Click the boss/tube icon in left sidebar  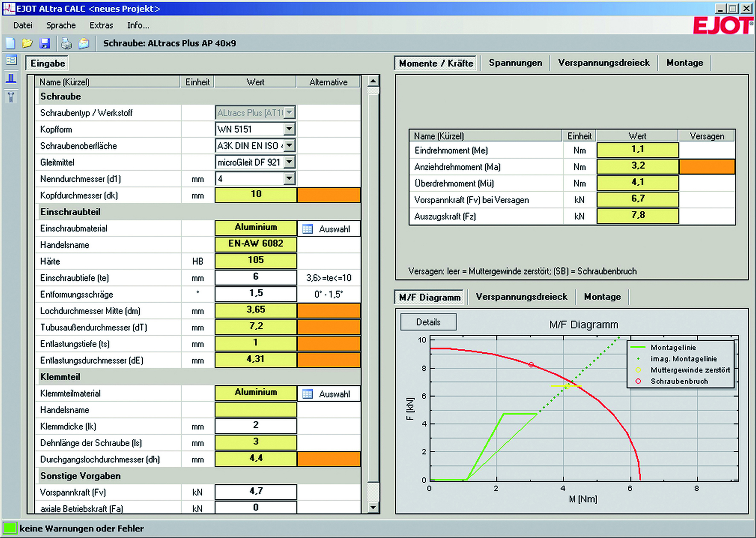(x=12, y=79)
